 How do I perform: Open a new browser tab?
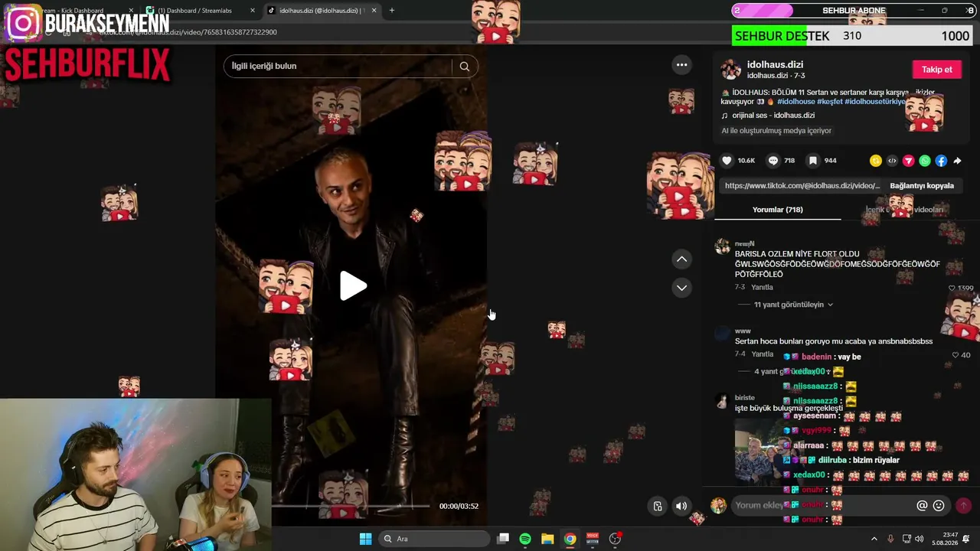(x=392, y=11)
